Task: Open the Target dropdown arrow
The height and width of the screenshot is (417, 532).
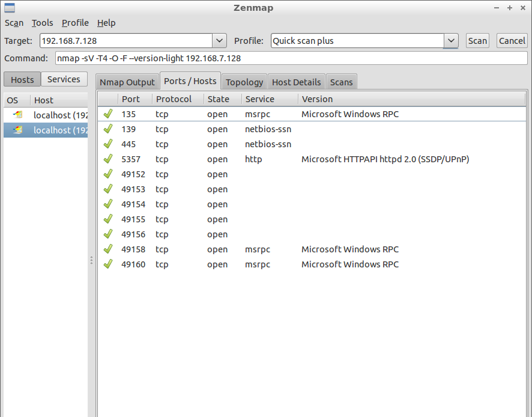Action: click(220, 41)
